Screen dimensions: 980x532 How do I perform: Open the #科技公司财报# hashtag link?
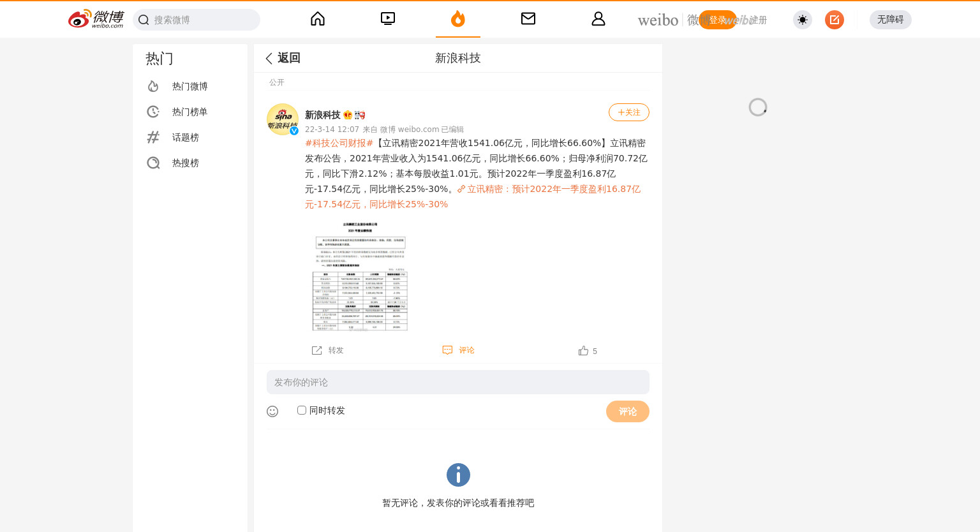pyautogui.click(x=339, y=143)
